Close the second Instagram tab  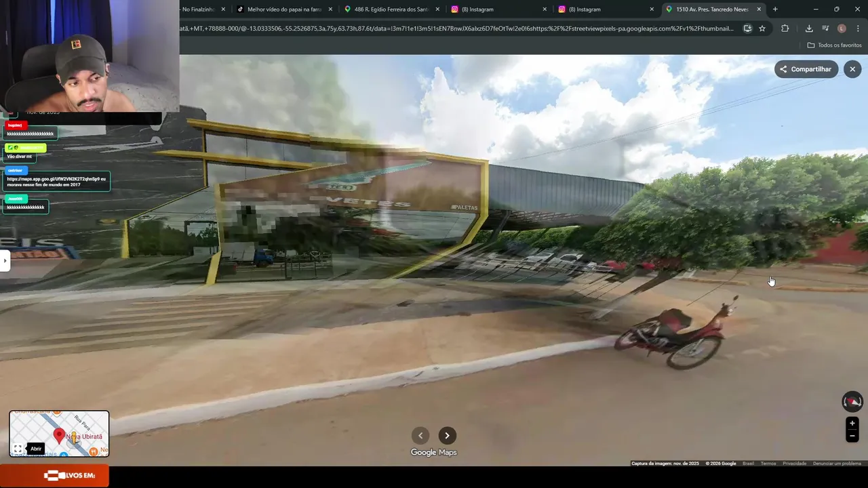coord(652,9)
